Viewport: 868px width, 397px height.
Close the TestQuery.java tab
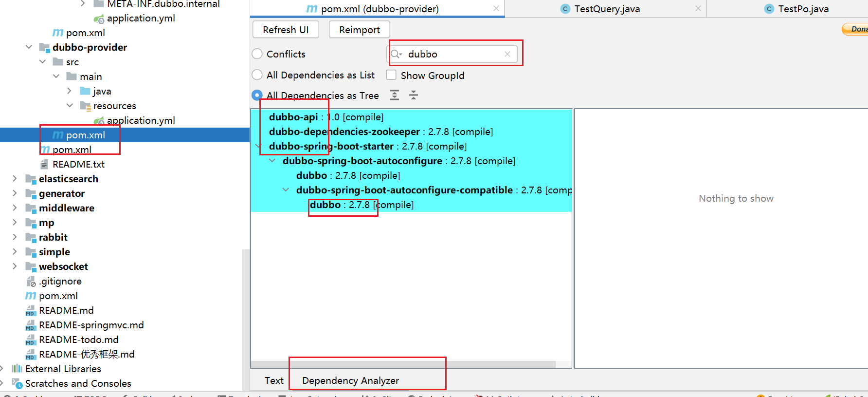click(x=698, y=8)
